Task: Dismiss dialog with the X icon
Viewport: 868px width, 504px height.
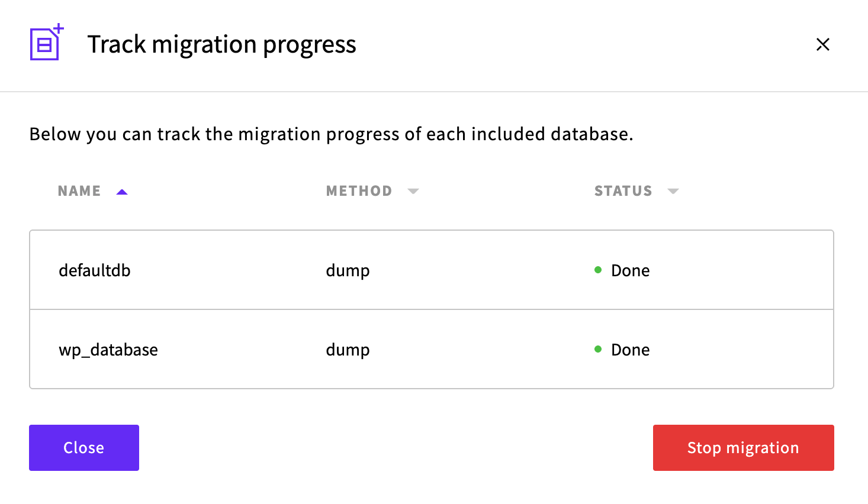Action: point(822,44)
